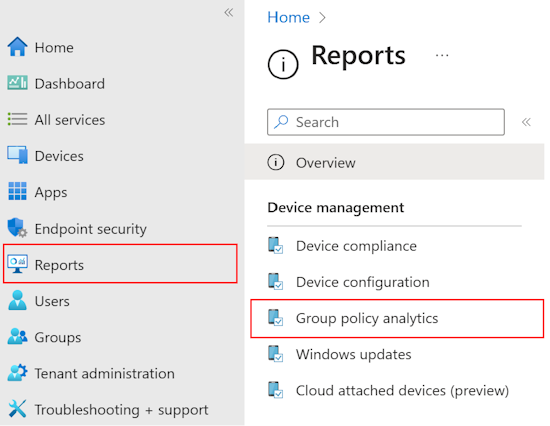Click the large info icon near Reports title
550x426 pixels.
(x=283, y=64)
